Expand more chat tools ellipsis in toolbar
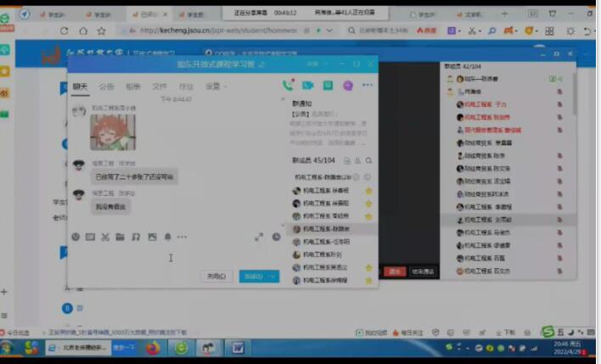Viewport: 601px width, 364px height. (x=183, y=237)
